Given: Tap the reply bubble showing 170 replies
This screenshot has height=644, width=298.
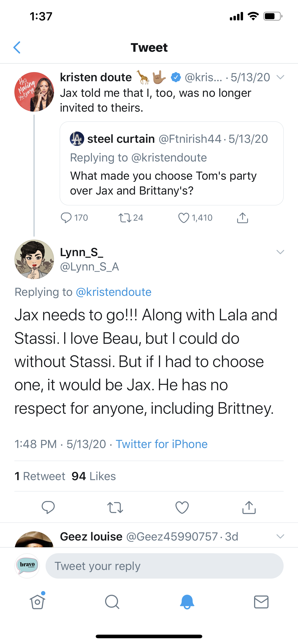Looking at the screenshot, I should point(67,218).
